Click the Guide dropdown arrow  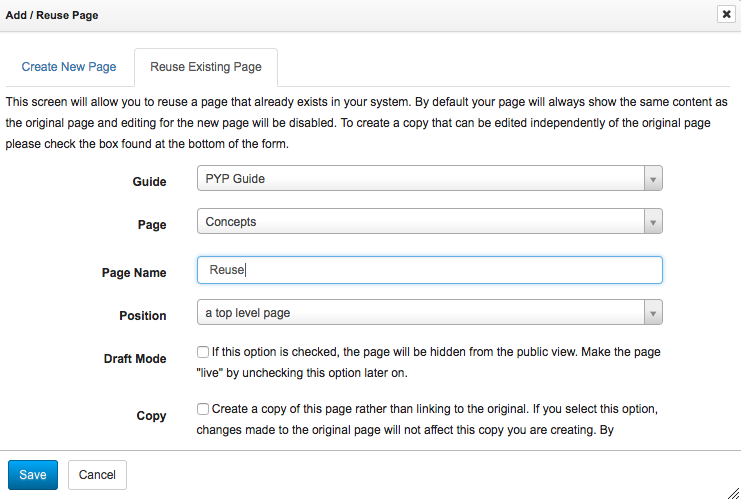[x=652, y=179]
